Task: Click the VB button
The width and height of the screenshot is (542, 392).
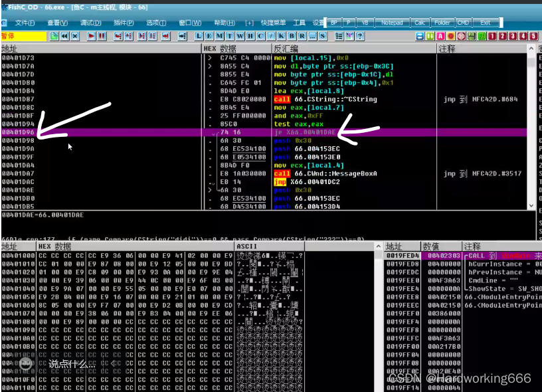Action: point(365,23)
